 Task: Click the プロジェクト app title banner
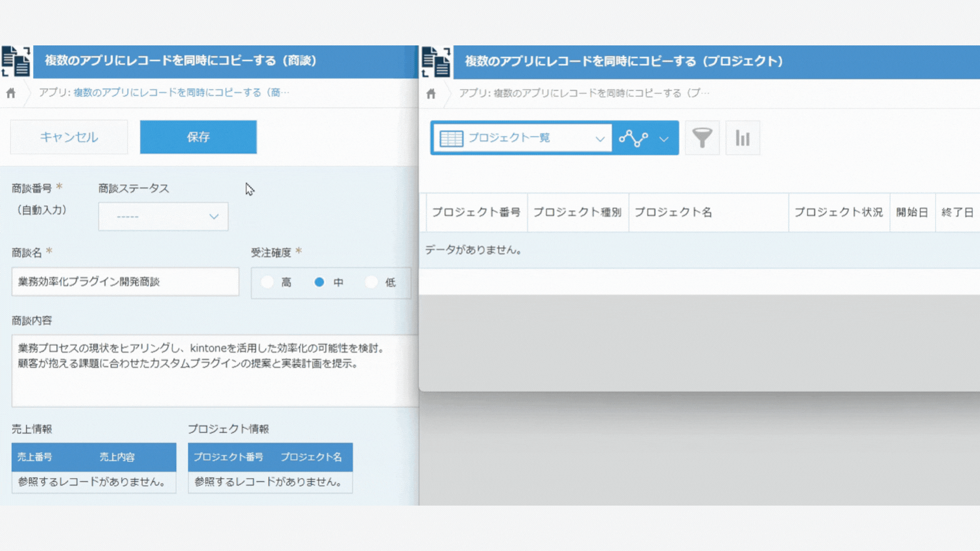(717, 62)
